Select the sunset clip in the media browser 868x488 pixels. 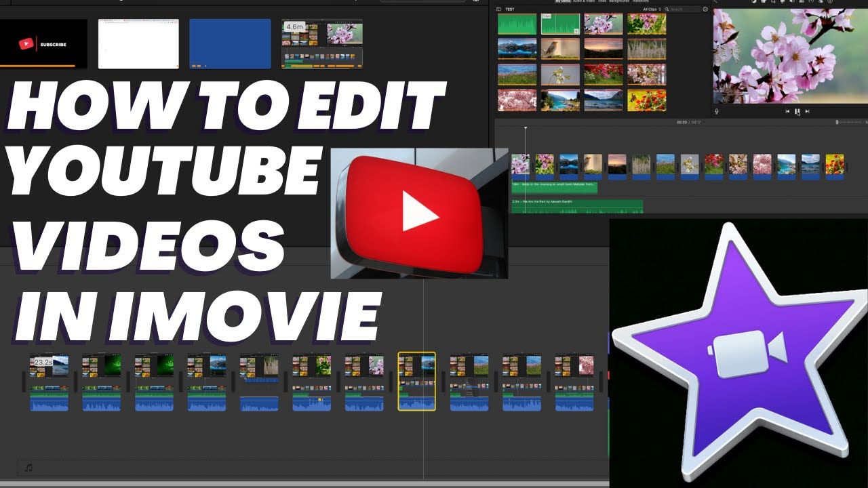pyautogui.click(x=604, y=48)
